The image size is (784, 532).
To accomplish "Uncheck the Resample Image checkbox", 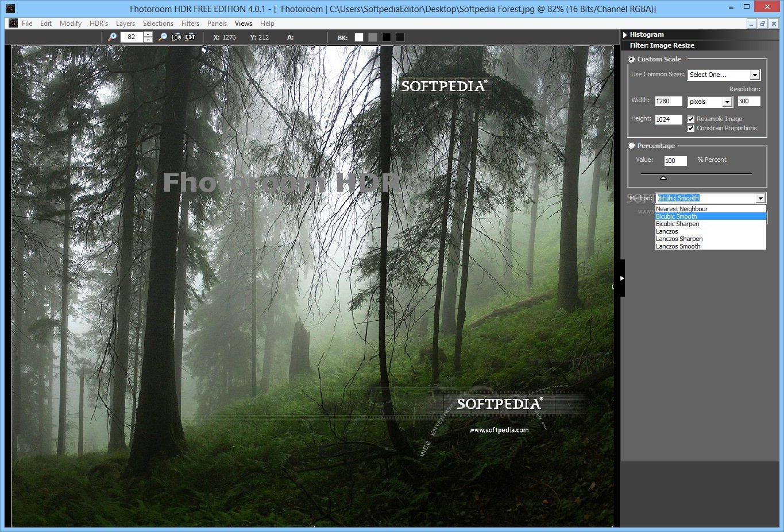I will (x=691, y=119).
